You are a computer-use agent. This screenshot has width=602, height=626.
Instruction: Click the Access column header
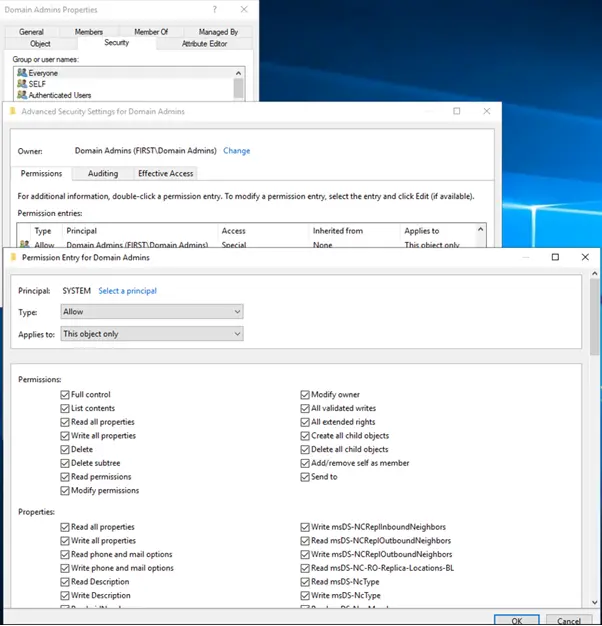point(263,231)
